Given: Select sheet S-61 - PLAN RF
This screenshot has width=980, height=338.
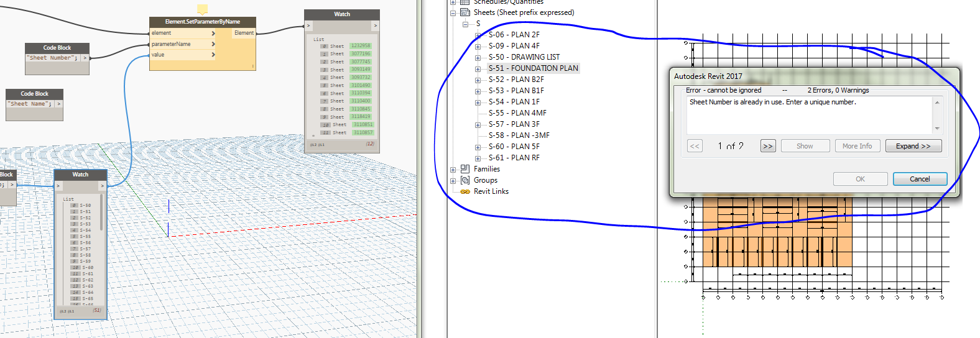Looking at the screenshot, I should click(514, 158).
